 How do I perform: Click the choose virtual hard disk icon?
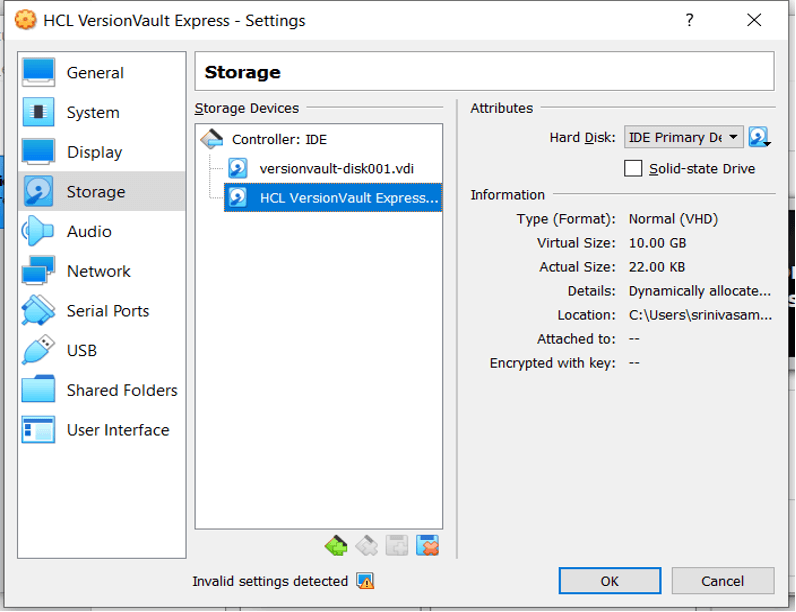[x=759, y=137]
